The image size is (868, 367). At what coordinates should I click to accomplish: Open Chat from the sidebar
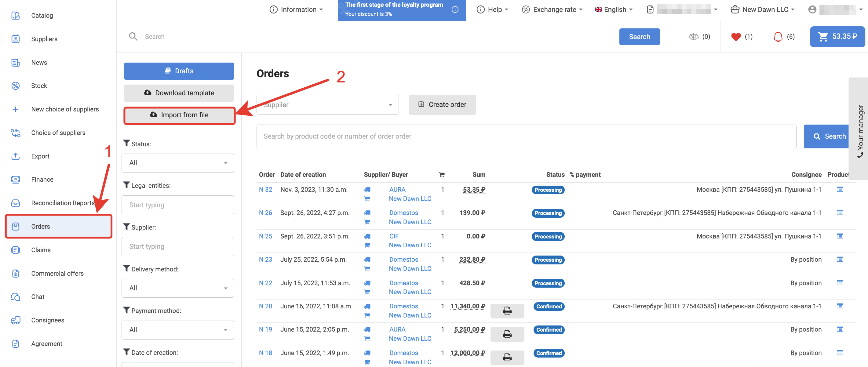(38, 296)
